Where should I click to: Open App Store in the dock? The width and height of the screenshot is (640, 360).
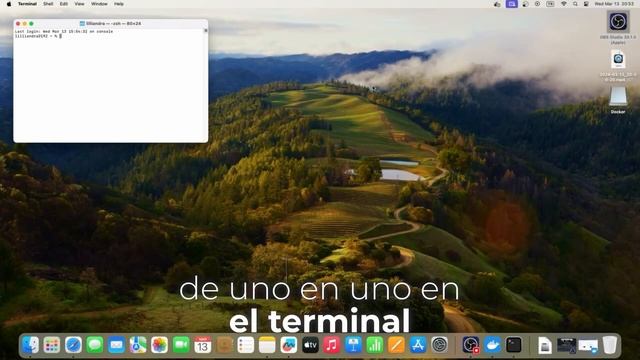pos(418,345)
